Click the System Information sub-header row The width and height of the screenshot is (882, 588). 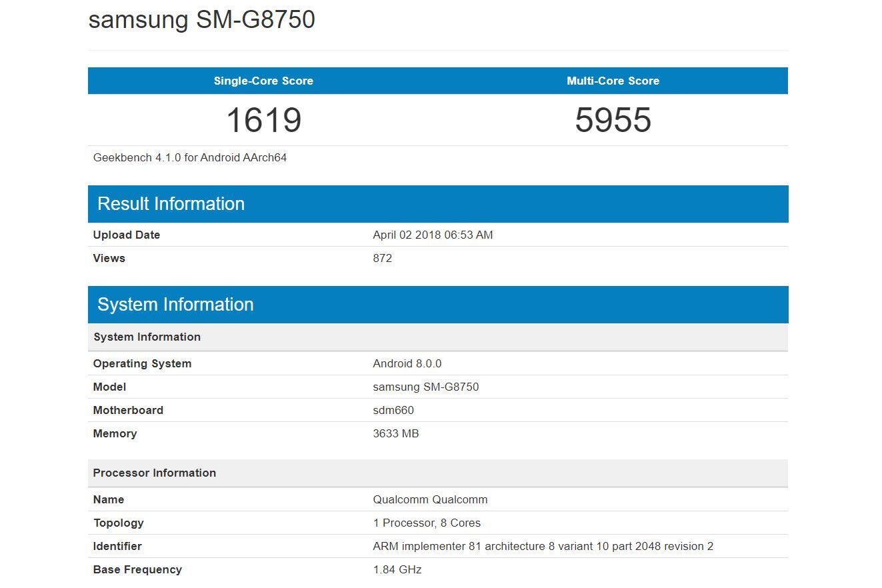(x=147, y=337)
